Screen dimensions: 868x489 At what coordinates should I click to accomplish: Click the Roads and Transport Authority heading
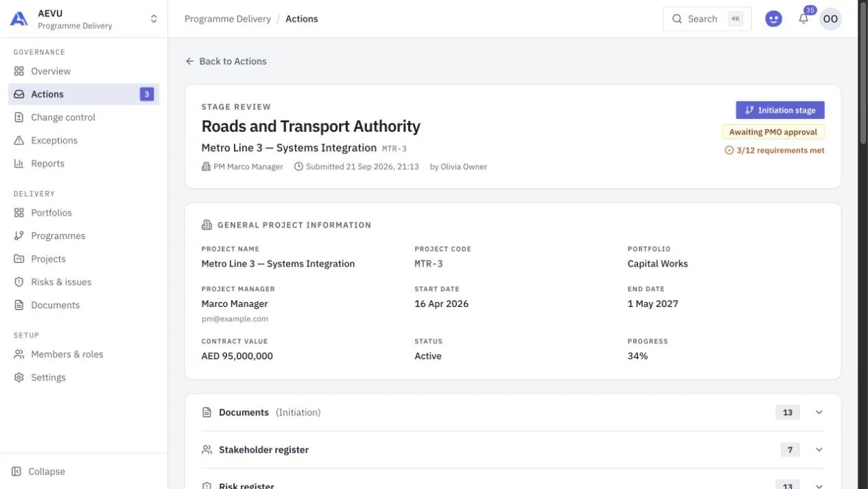[311, 126]
